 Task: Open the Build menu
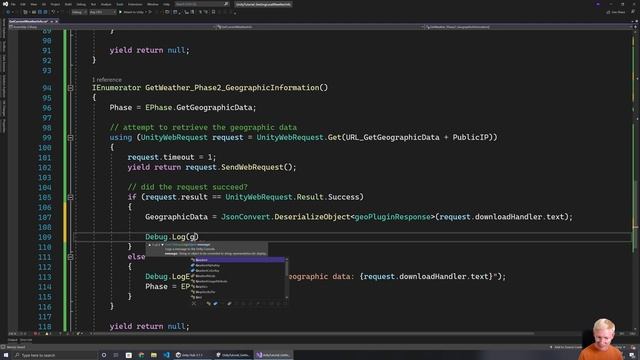[68, 4]
